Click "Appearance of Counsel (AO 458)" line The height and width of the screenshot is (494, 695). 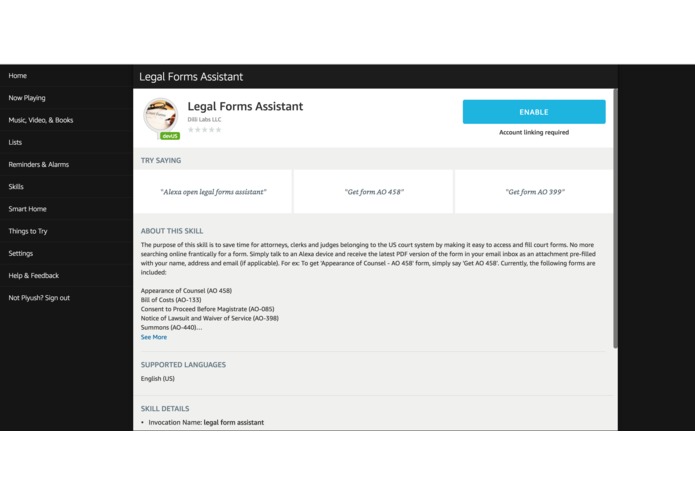[x=186, y=291]
